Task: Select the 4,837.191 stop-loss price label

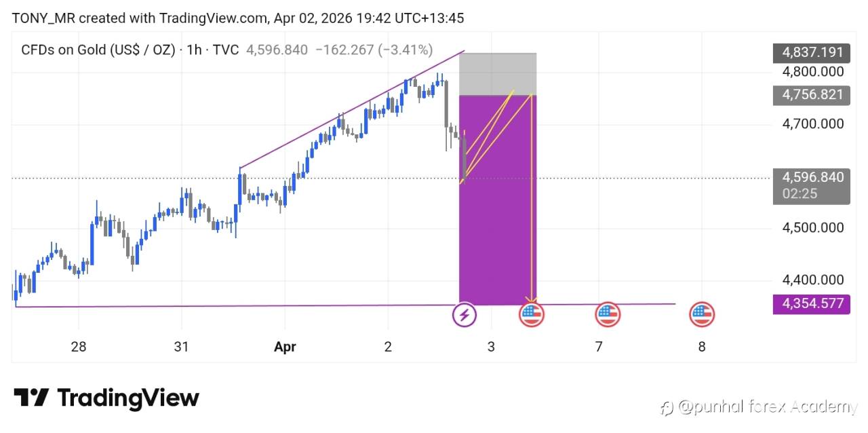Action: pyautogui.click(x=812, y=52)
